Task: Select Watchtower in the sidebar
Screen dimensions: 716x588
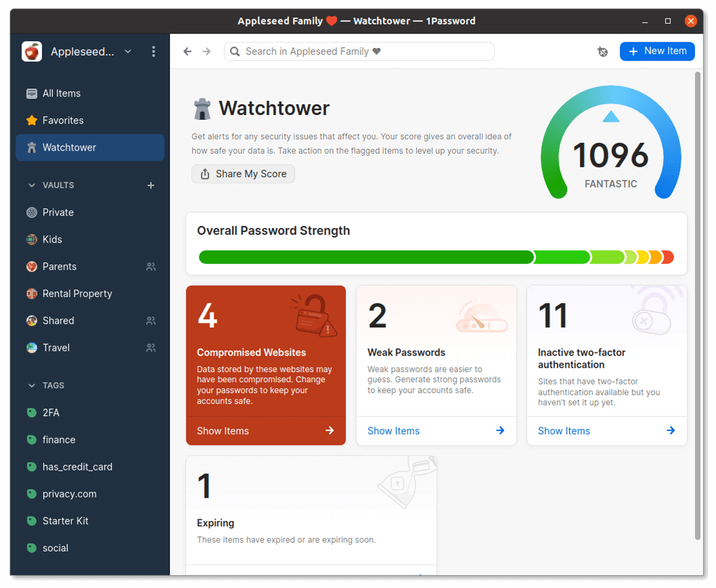Action: pos(69,147)
